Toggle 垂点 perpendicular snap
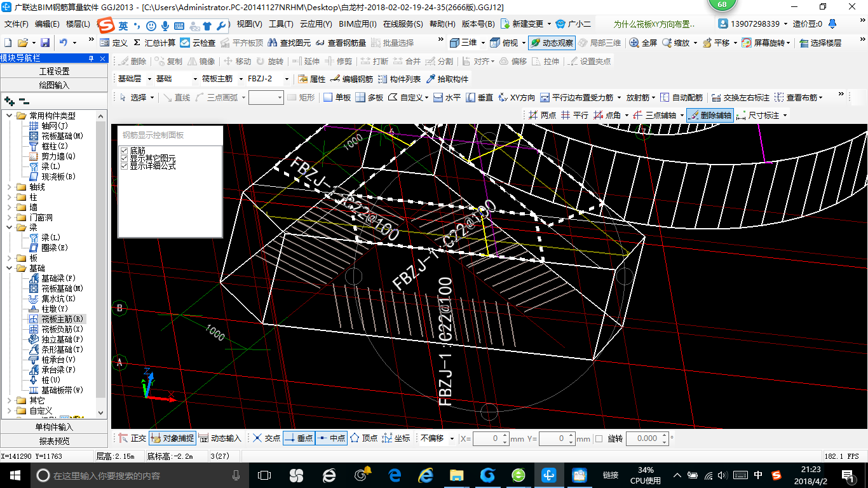 pyautogui.click(x=298, y=438)
